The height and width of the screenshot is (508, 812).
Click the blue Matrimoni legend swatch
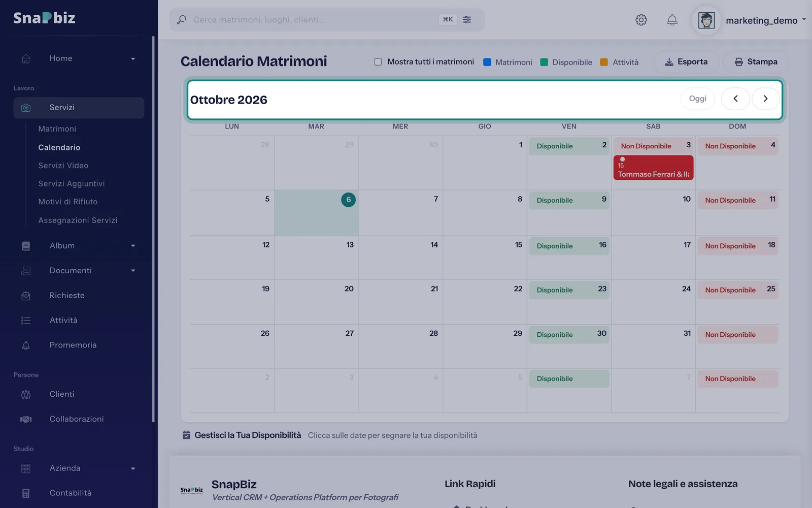[x=487, y=62]
